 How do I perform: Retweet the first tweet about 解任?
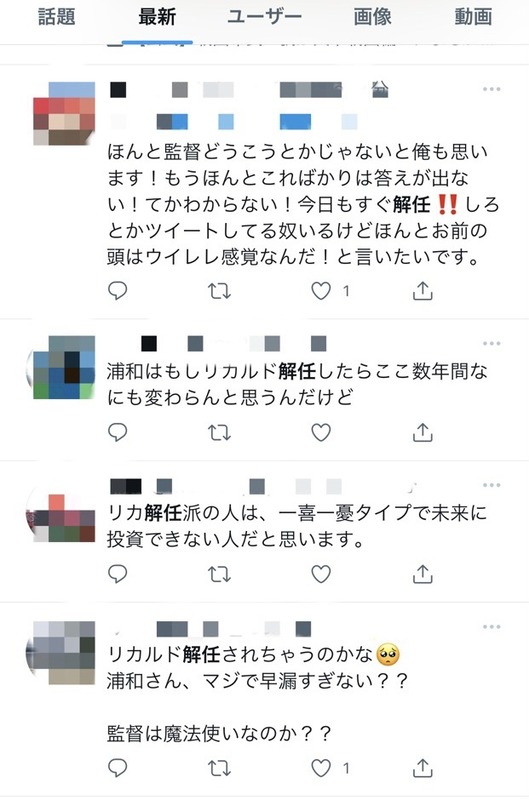(x=219, y=291)
